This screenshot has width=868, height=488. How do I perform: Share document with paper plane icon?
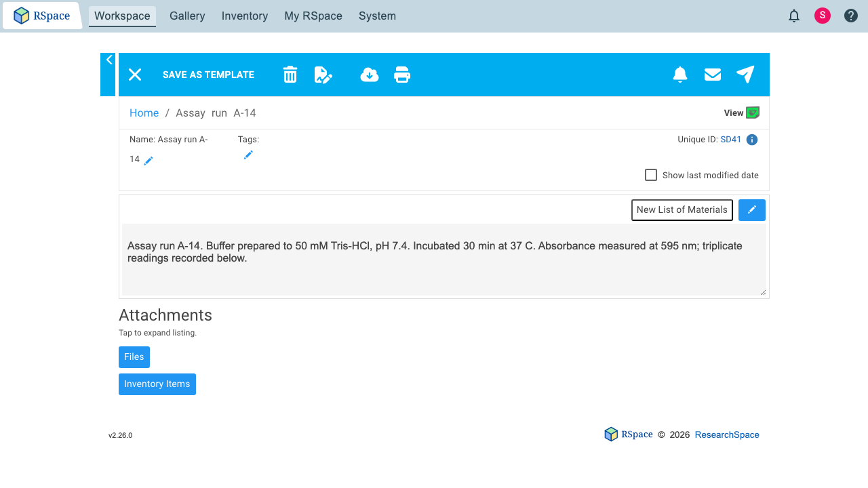tap(745, 75)
